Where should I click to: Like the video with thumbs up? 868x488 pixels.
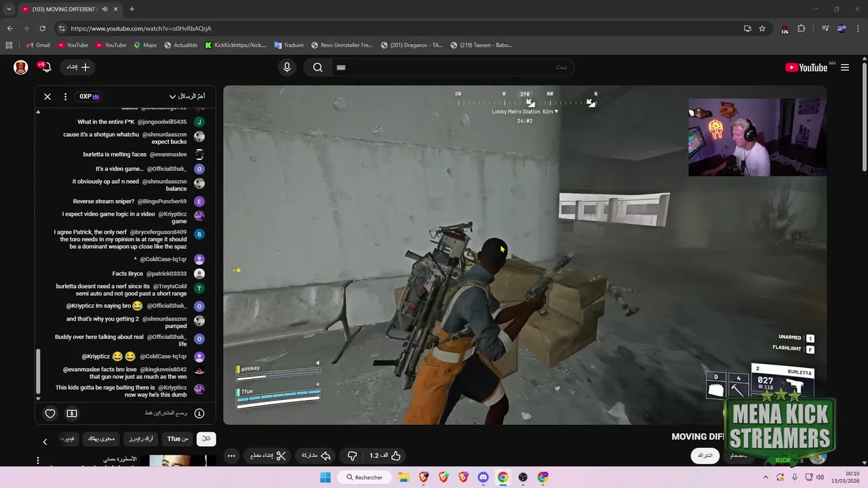coord(384,455)
